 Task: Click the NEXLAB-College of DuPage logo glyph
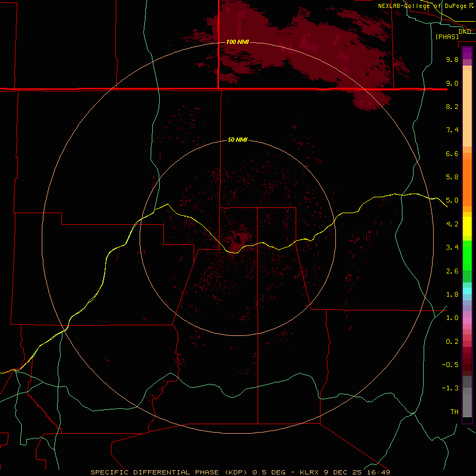tap(471, 6)
